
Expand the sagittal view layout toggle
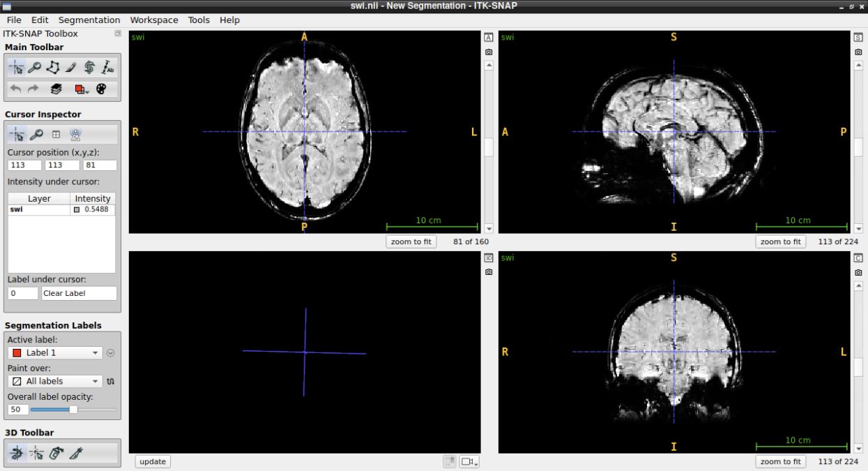(858, 37)
